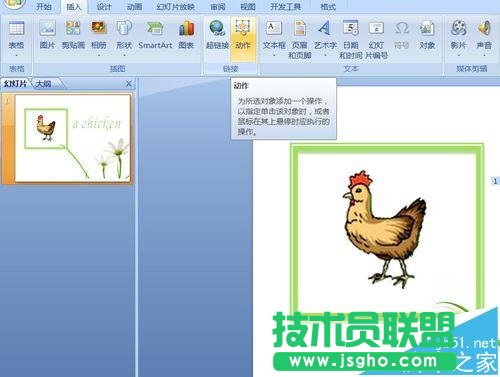Image resolution: width=500 pixels, height=377 pixels.
Task: Insert SmartArt graphic
Action: pos(155,35)
